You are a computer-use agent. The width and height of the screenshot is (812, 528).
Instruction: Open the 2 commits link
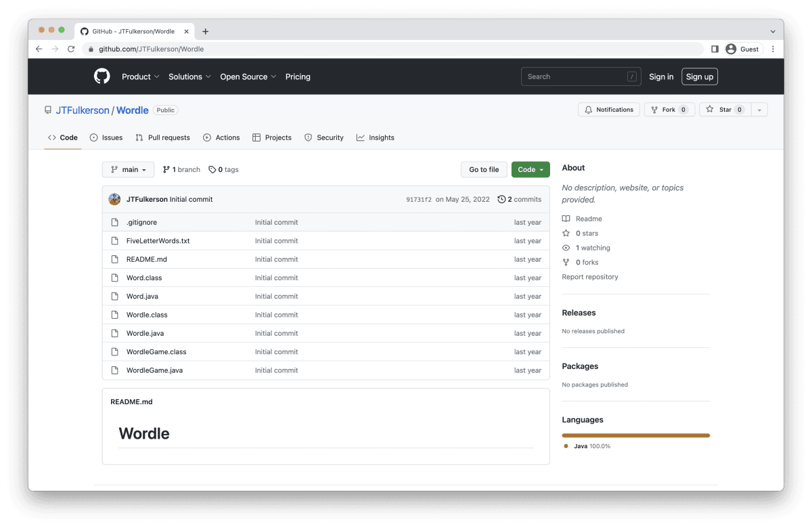click(x=519, y=199)
